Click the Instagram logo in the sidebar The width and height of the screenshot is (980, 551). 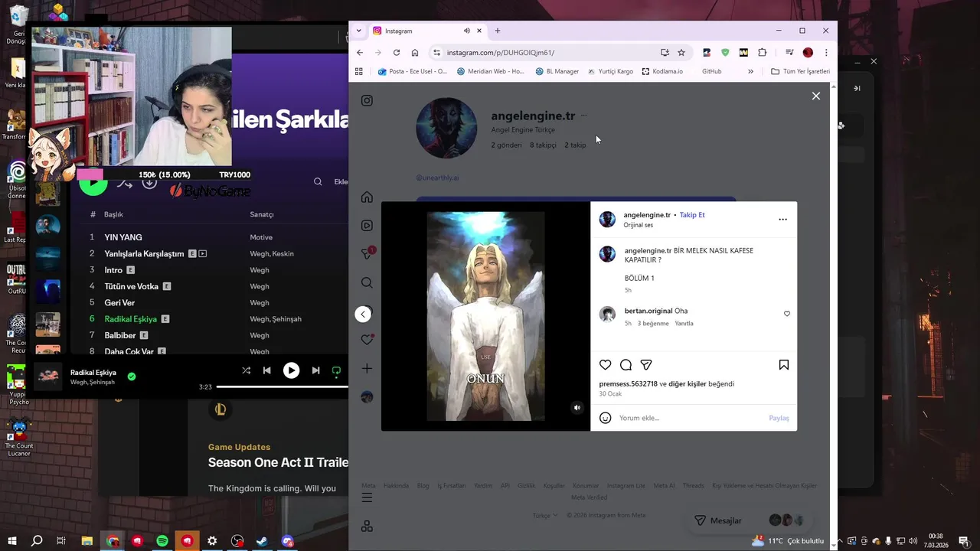click(367, 100)
